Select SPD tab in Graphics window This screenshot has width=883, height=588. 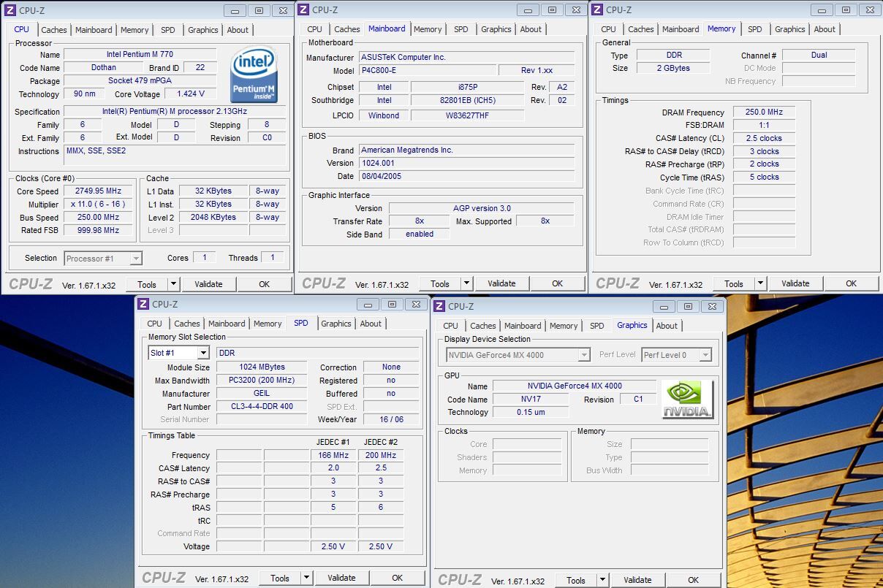click(597, 326)
